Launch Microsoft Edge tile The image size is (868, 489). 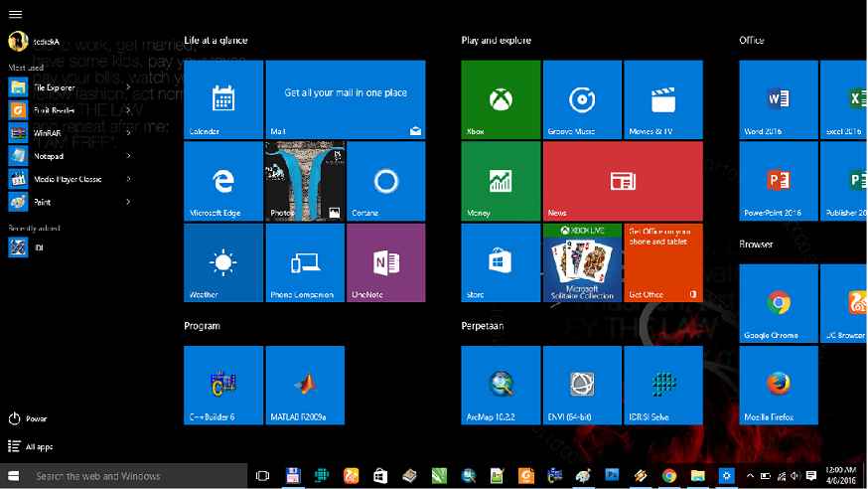pos(223,181)
